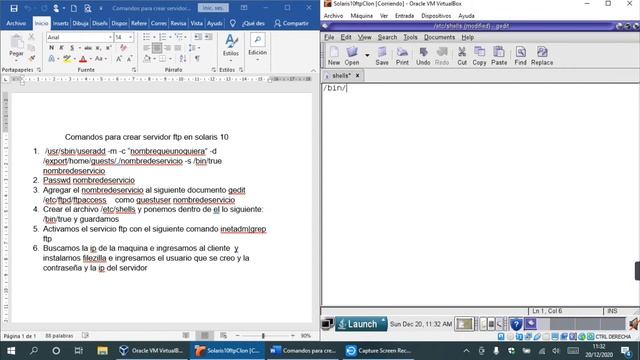Click the 88 palabras word count in Word
The width and height of the screenshot is (640, 360).
(59, 336)
